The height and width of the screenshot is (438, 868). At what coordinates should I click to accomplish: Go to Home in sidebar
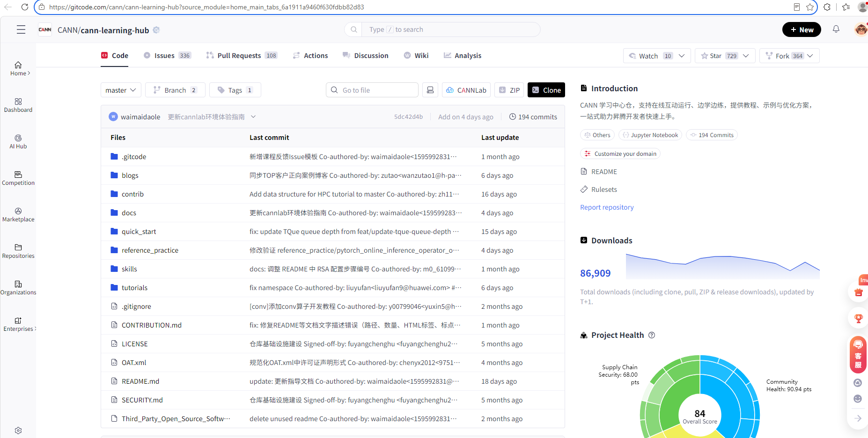click(x=18, y=69)
